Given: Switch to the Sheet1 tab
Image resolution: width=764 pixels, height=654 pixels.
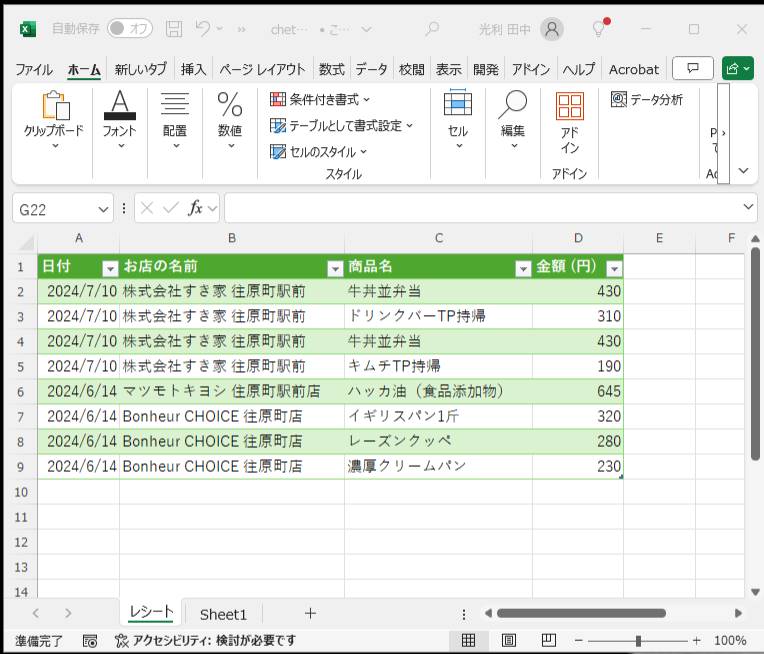Looking at the screenshot, I should point(223,615).
